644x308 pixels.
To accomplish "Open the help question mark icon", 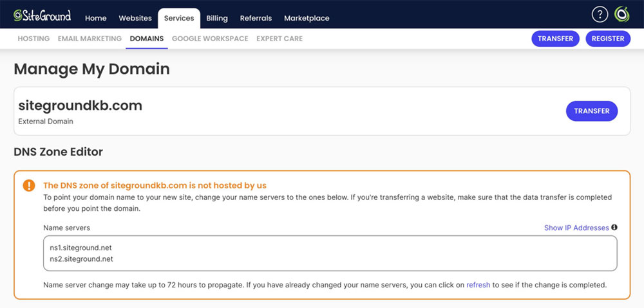I will (600, 15).
